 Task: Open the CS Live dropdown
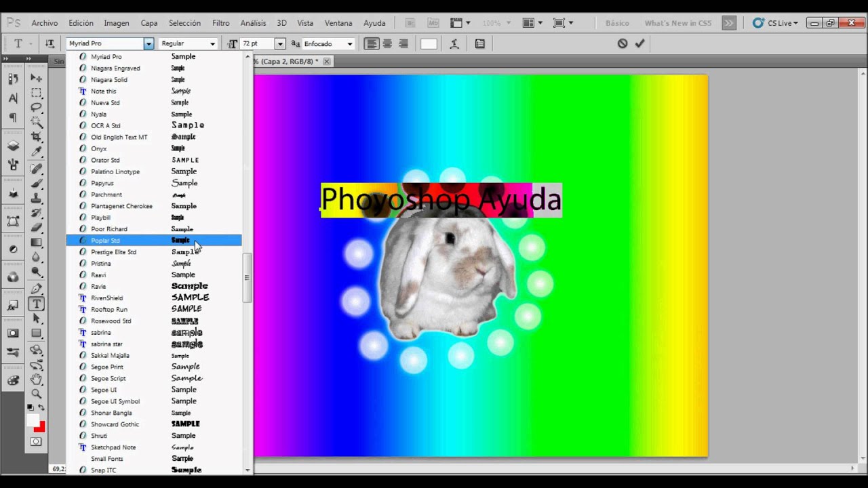coord(775,23)
